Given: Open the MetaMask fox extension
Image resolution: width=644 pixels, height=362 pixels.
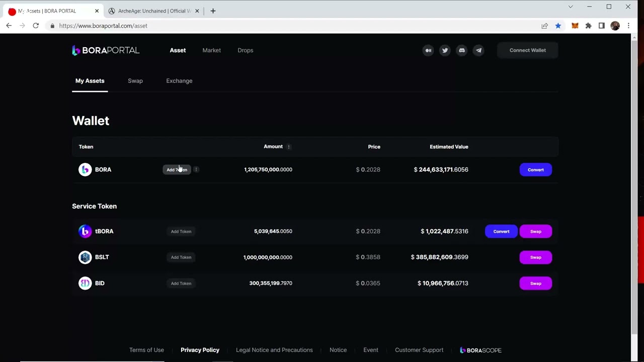Looking at the screenshot, I should (x=575, y=26).
